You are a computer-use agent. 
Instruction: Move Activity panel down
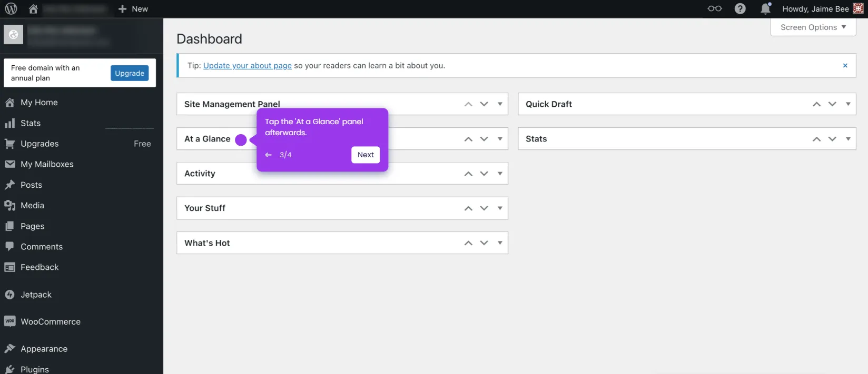point(484,174)
